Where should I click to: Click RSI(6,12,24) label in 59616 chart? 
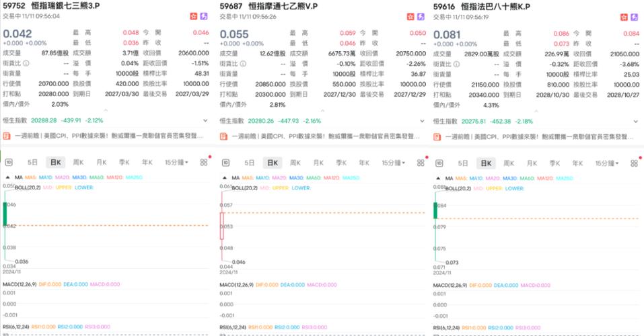coord(446,328)
